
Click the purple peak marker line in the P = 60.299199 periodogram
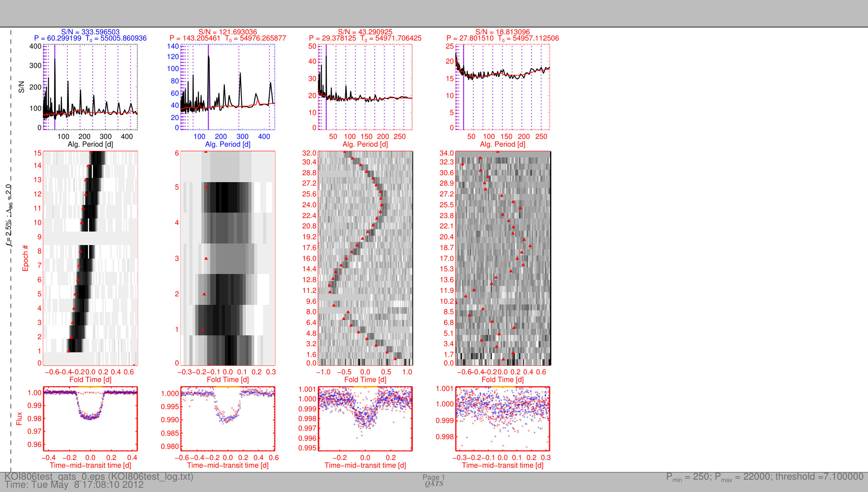click(55, 87)
